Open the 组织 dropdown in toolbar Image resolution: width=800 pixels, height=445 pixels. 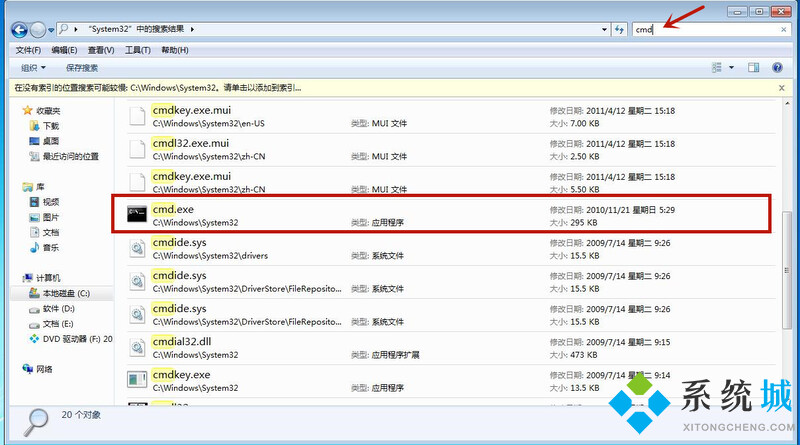33,68
